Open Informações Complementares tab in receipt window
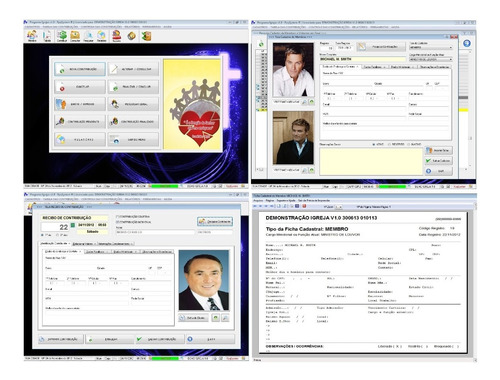Screen dimensions: 500x380 pyautogui.click(x=116, y=244)
